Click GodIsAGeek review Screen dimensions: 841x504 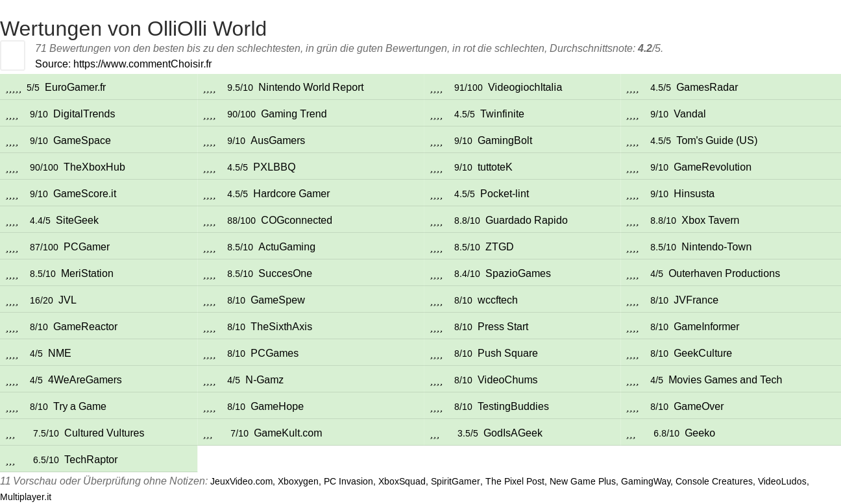[513, 433]
